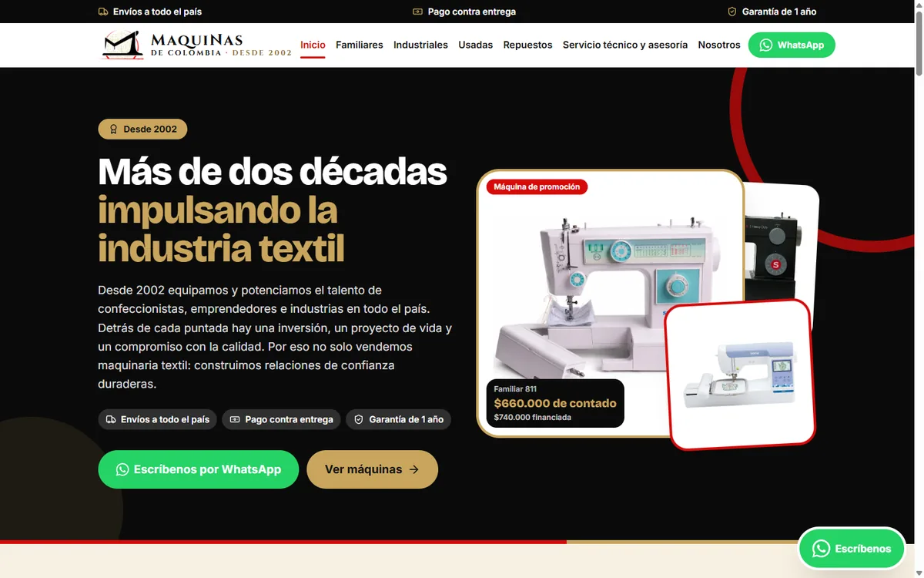Open the Nosotros menu item

[719, 45]
